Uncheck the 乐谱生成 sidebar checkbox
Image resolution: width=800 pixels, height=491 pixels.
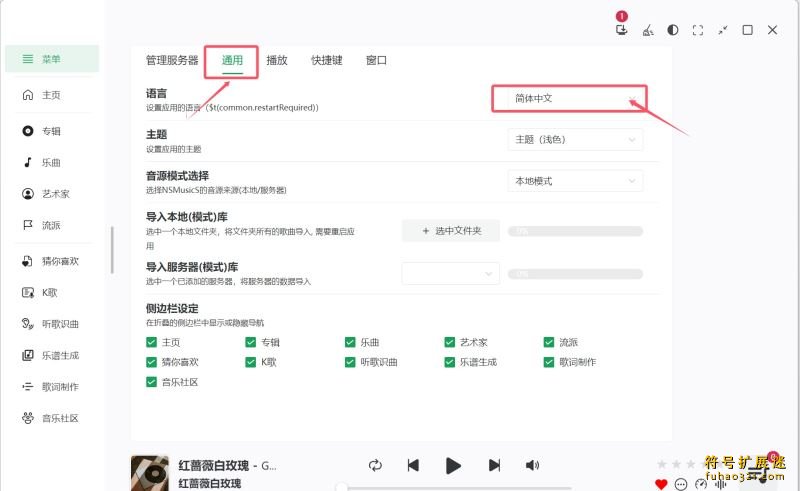point(449,362)
